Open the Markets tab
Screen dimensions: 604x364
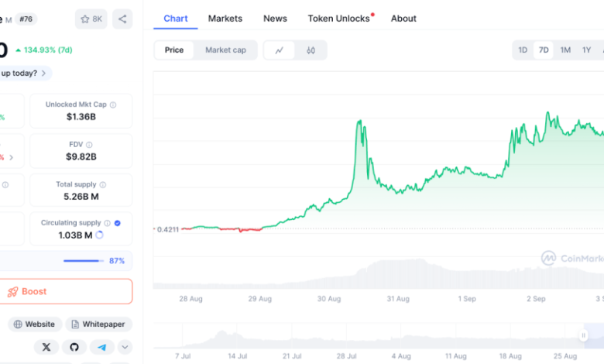[225, 19]
